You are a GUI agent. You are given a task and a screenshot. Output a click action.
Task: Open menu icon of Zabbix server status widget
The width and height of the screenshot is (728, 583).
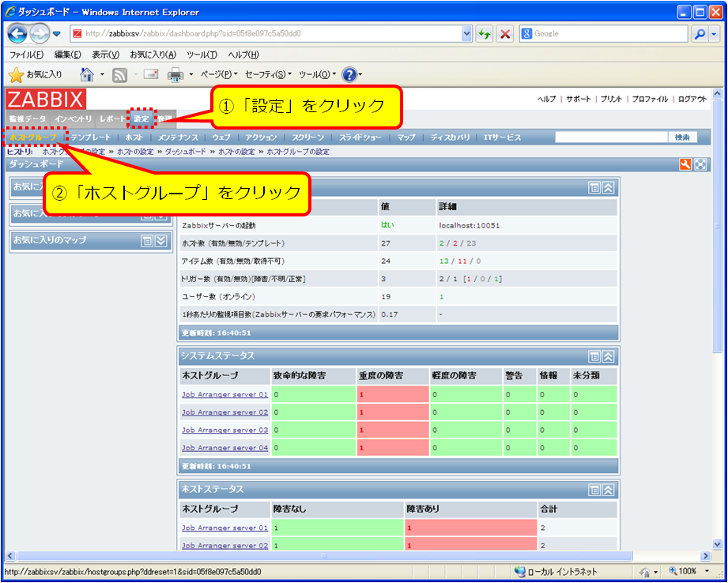[594, 187]
